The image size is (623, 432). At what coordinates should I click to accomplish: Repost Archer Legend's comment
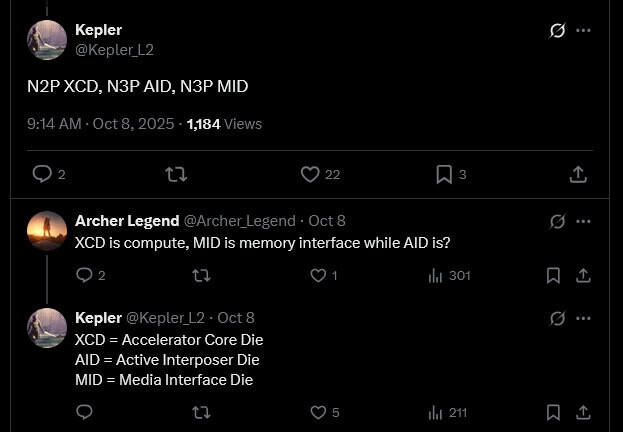tap(200, 275)
